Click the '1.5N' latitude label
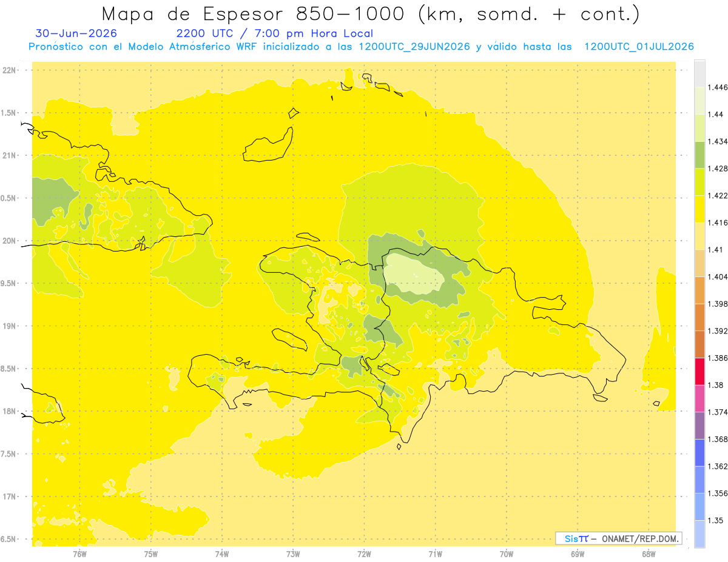728x562 pixels. pos(9,113)
